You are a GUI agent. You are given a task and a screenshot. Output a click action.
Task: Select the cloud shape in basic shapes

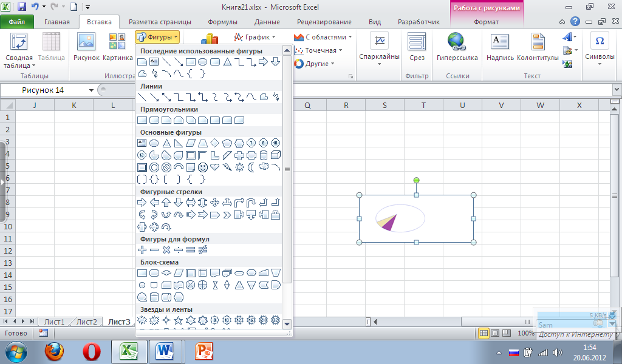[x=264, y=167]
